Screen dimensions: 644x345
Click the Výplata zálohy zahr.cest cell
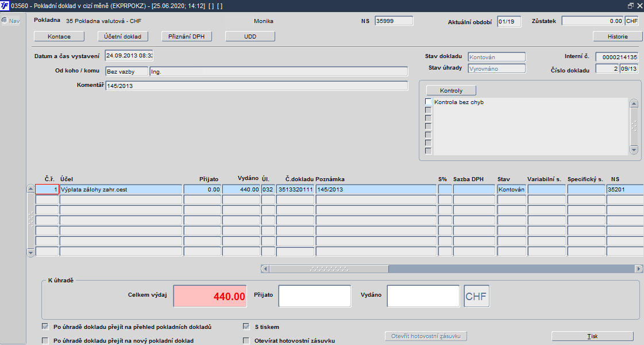coord(121,189)
